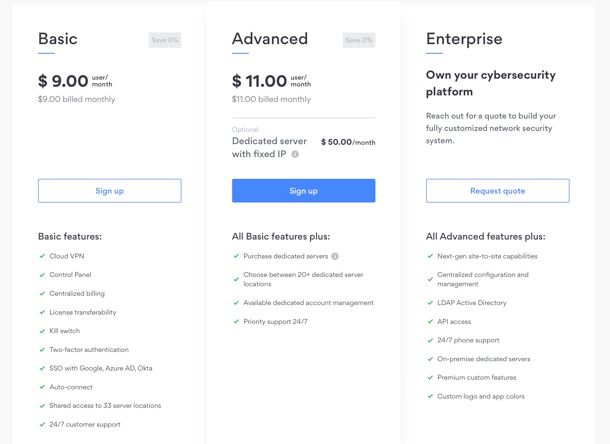The image size is (610, 444).
Task: Click the green checkmark beside Cloud VPN
Action: click(x=42, y=256)
